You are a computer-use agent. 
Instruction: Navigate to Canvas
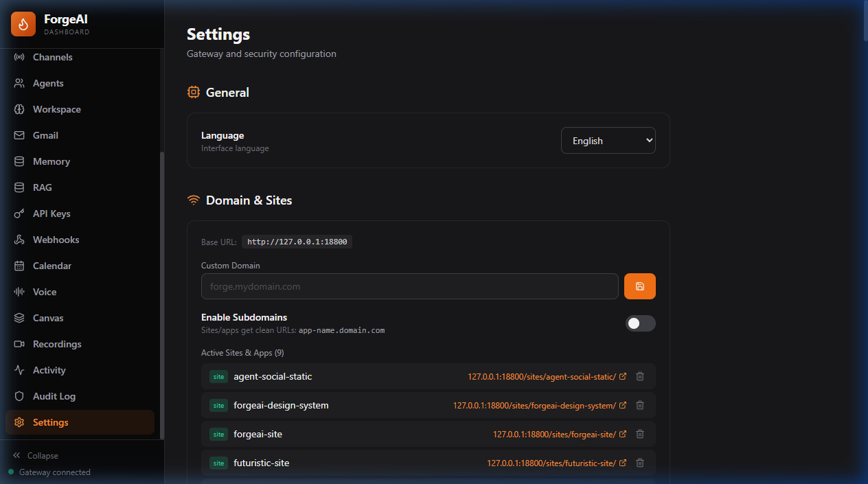pyautogui.click(x=80, y=318)
